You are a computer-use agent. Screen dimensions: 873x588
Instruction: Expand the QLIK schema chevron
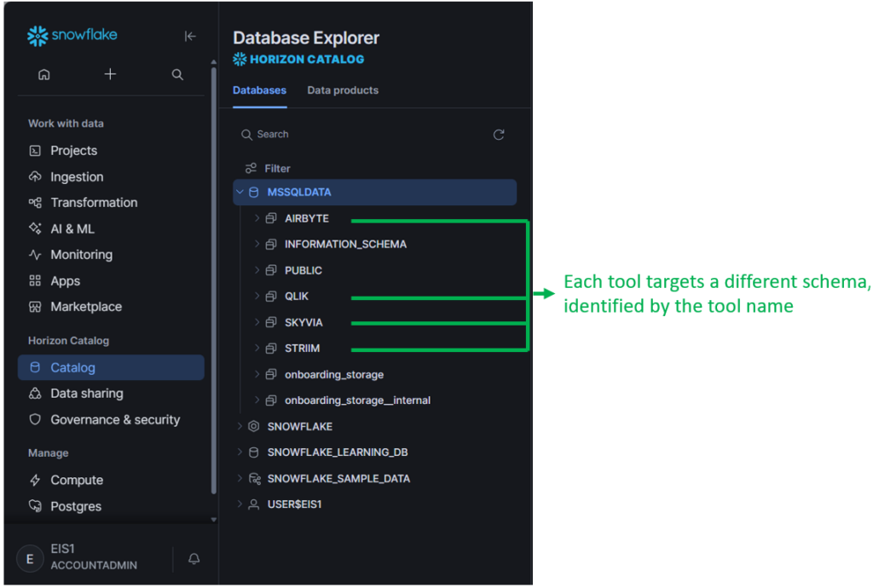coord(257,296)
